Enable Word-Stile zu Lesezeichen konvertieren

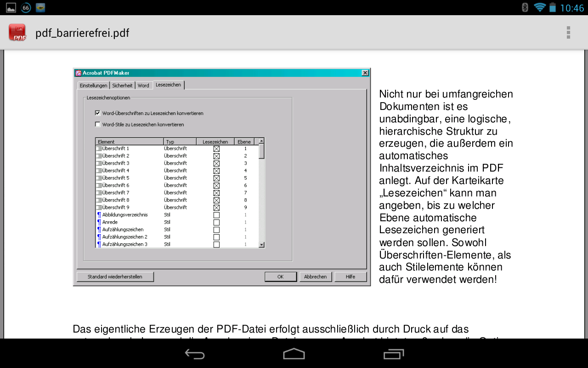point(97,124)
